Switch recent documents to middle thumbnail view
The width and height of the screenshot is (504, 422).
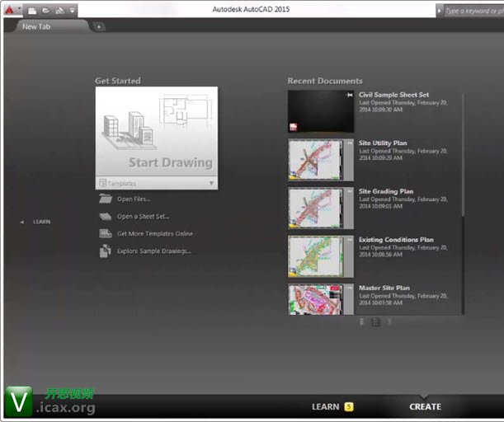pyautogui.click(x=376, y=322)
